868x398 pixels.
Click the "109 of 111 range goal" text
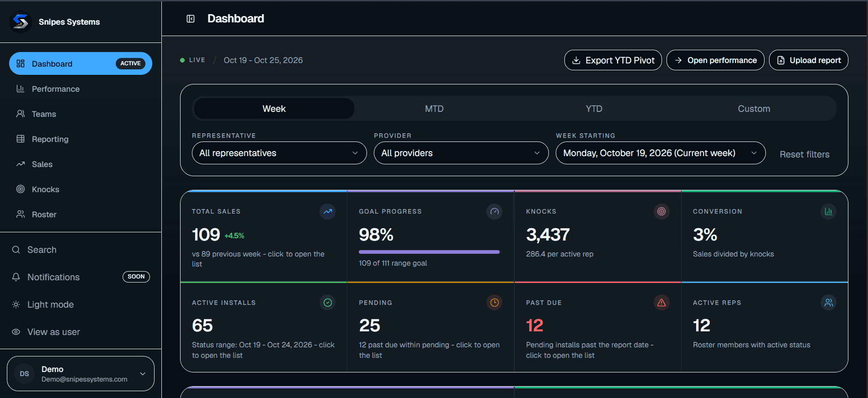click(393, 263)
